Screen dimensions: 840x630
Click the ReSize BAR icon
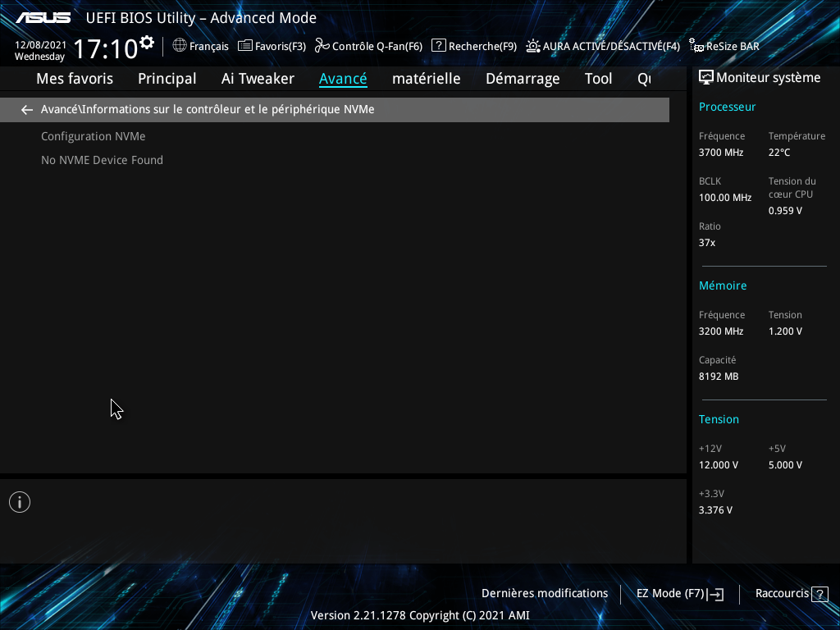(696, 46)
